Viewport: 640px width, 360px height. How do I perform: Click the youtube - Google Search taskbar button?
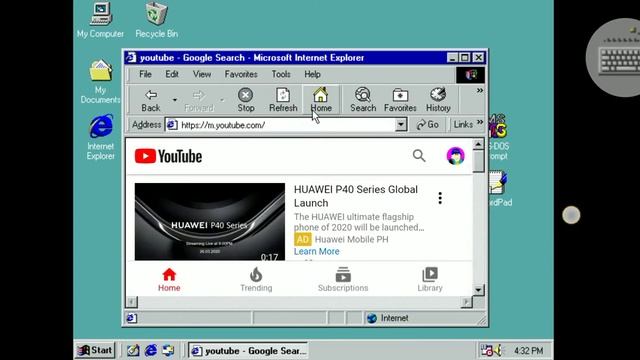click(x=248, y=351)
